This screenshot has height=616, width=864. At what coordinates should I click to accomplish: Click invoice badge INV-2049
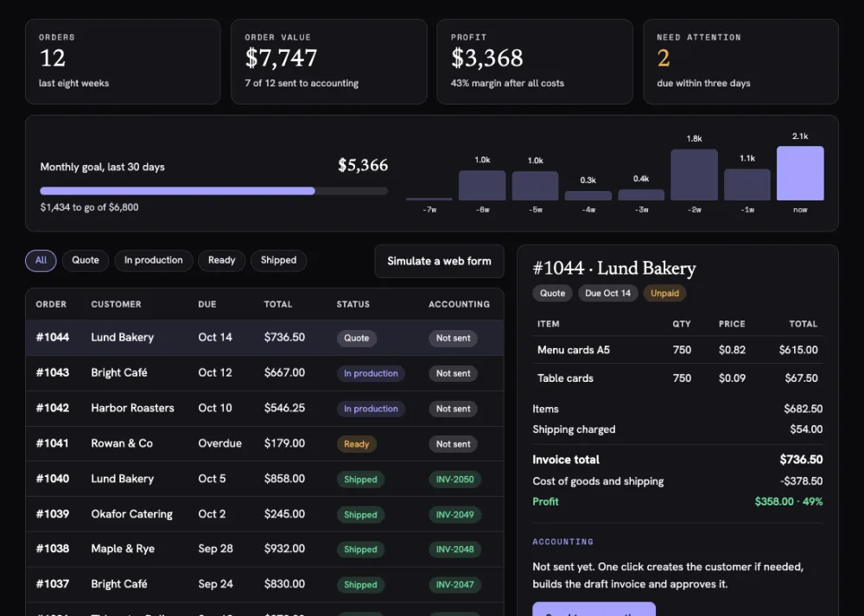tap(454, 515)
